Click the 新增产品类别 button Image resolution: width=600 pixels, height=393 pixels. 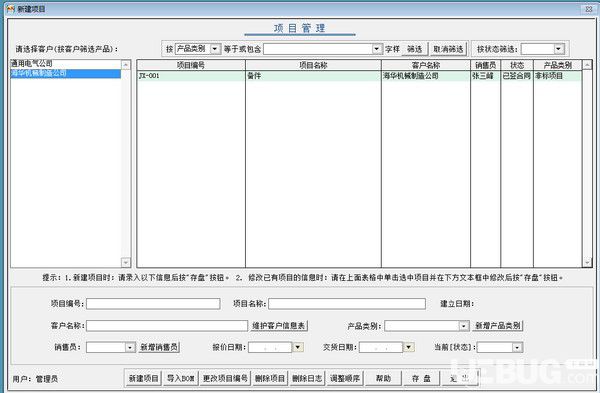click(x=498, y=326)
